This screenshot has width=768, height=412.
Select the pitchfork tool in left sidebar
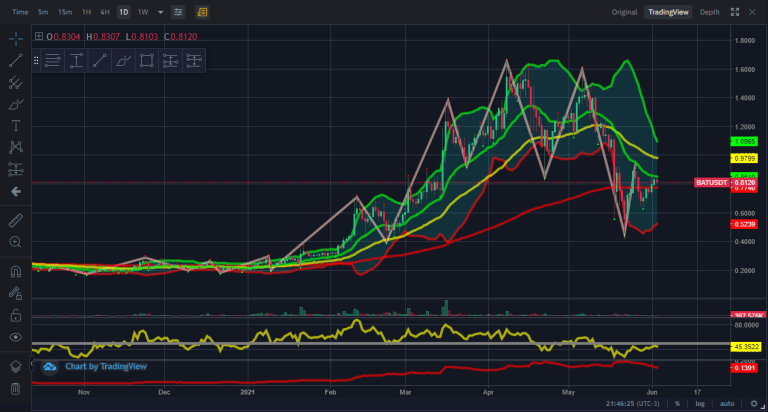coord(16,82)
